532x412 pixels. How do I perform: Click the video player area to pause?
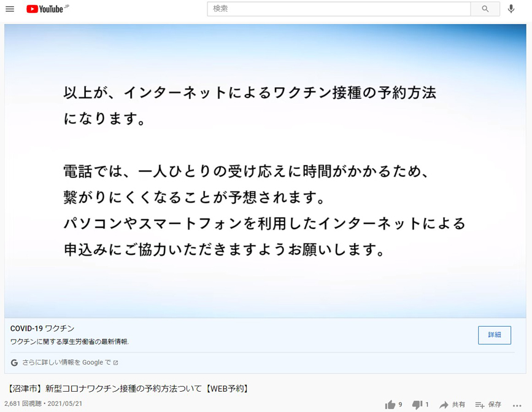click(265, 171)
